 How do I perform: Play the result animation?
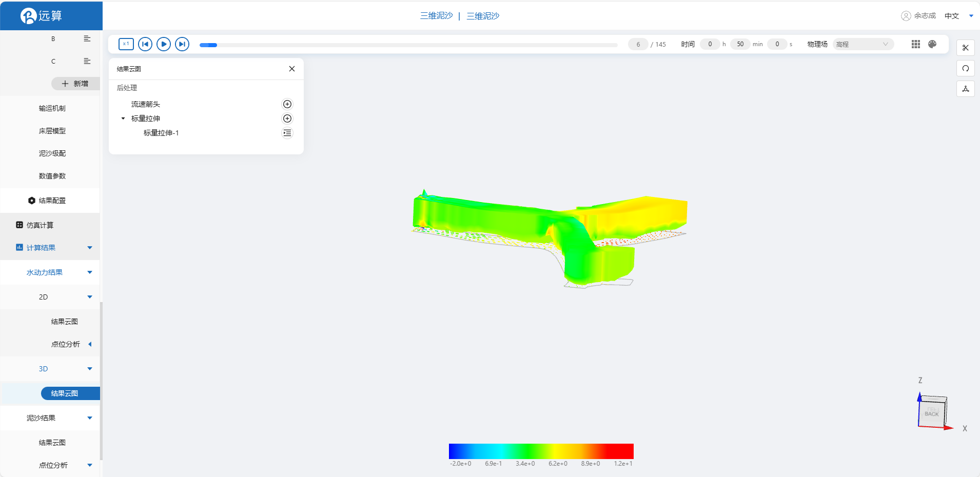(164, 44)
